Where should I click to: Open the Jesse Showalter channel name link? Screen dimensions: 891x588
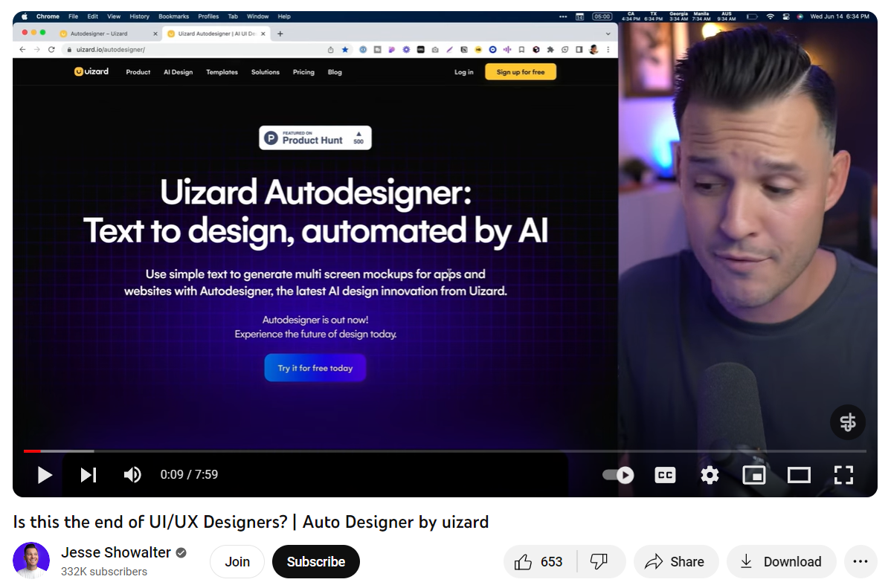pos(116,552)
